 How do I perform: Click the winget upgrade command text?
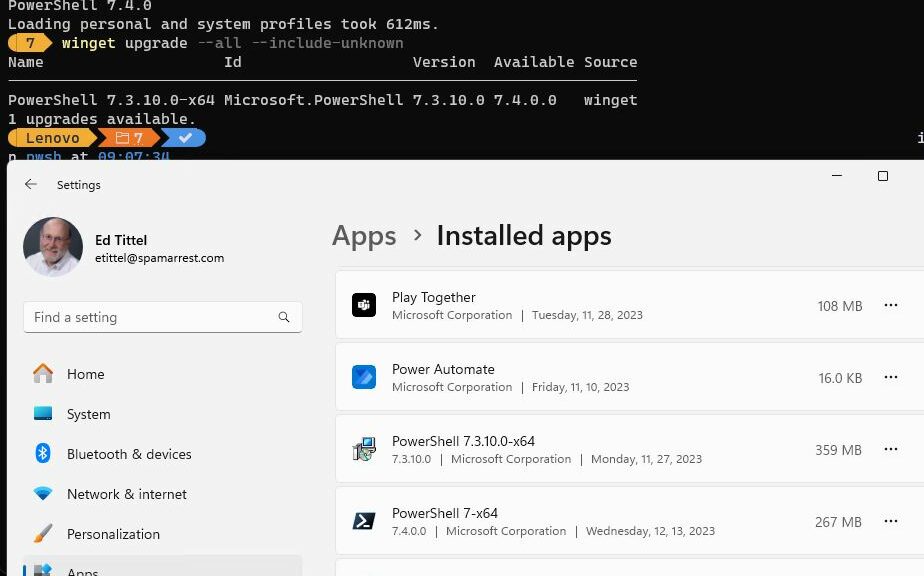coord(124,43)
